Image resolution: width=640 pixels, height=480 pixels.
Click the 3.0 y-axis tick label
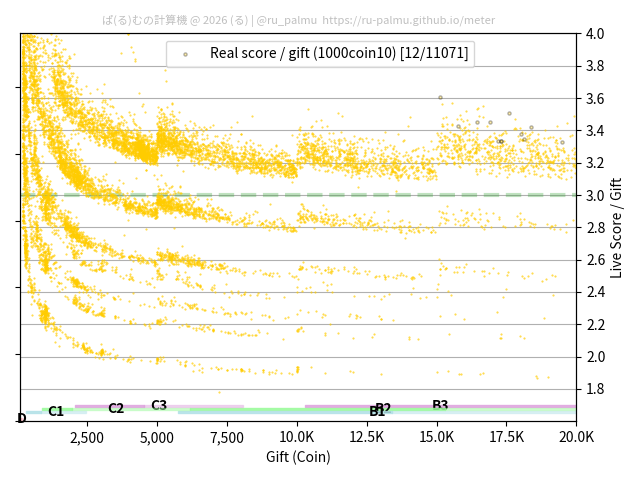pos(595,195)
